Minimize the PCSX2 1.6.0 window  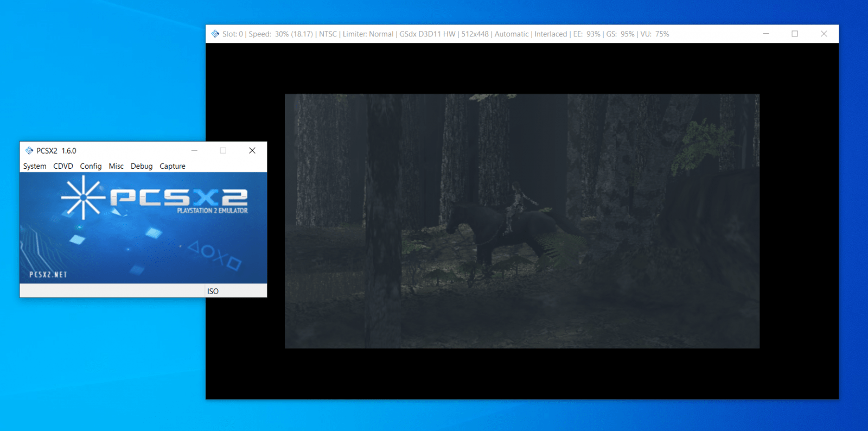pos(194,150)
